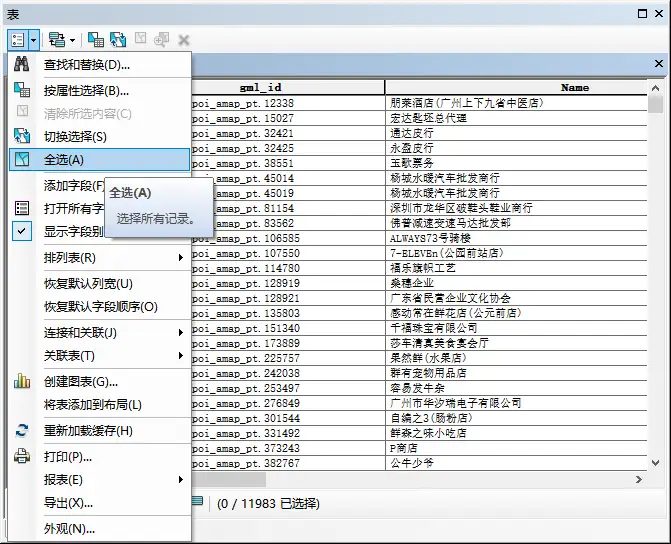Click the Related Tables toolbar icon
The height and width of the screenshot is (544, 671).
57,40
